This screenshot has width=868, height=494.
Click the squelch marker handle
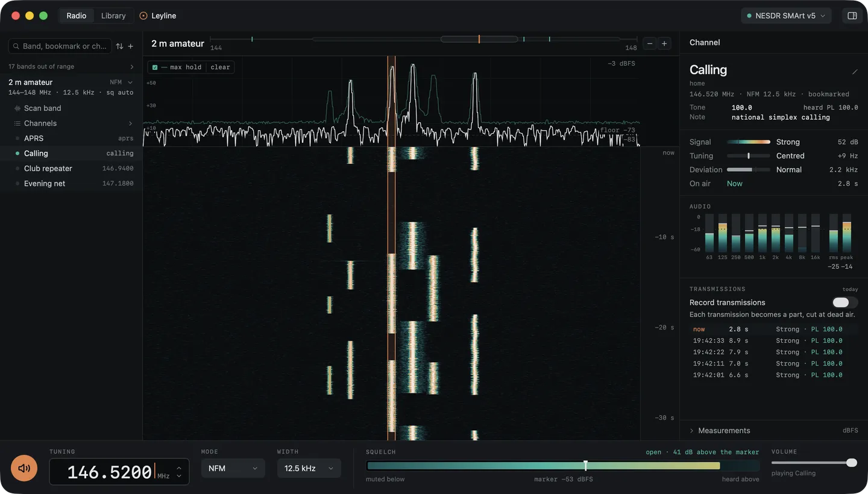pos(585,466)
